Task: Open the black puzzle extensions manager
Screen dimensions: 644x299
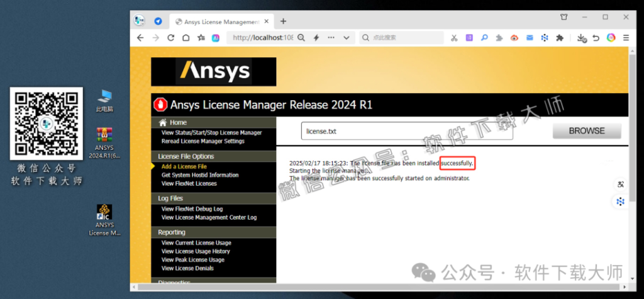Action: pyautogui.click(x=559, y=38)
